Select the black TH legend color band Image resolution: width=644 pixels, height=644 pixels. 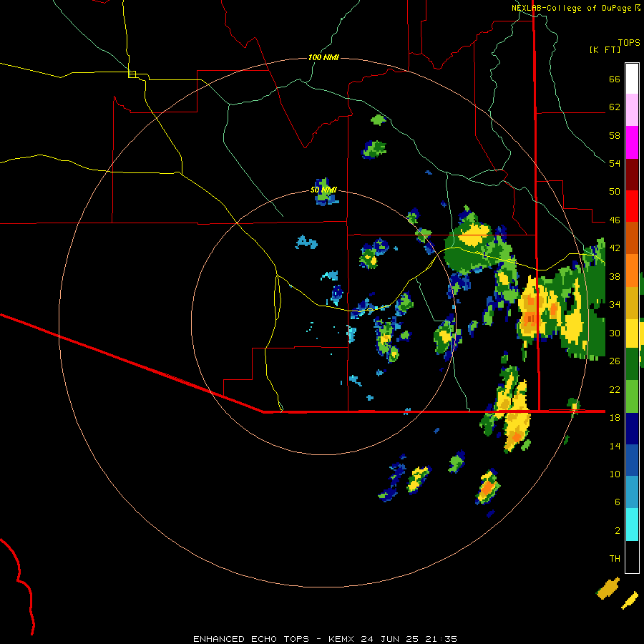[x=632, y=557]
